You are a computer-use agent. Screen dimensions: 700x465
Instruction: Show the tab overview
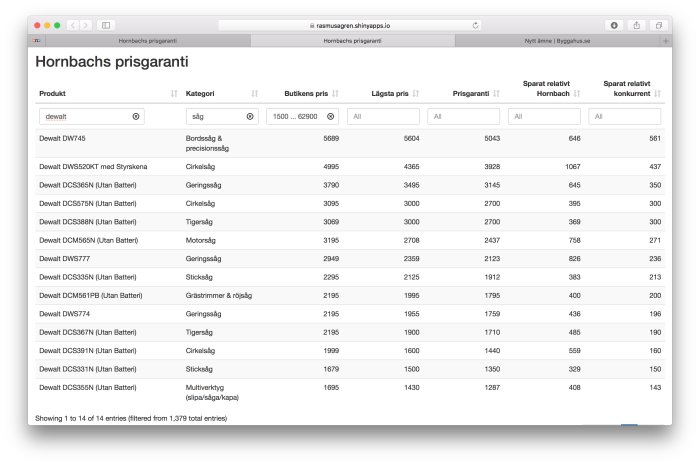(658, 25)
